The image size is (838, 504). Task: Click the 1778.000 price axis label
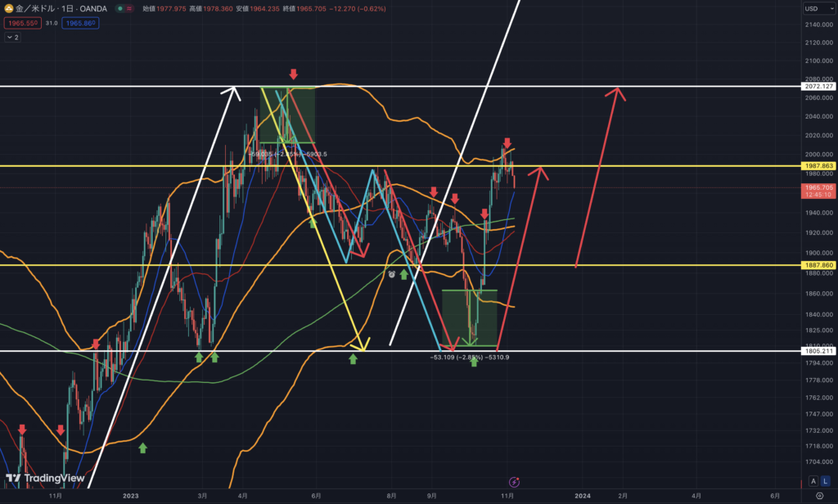click(819, 380)
